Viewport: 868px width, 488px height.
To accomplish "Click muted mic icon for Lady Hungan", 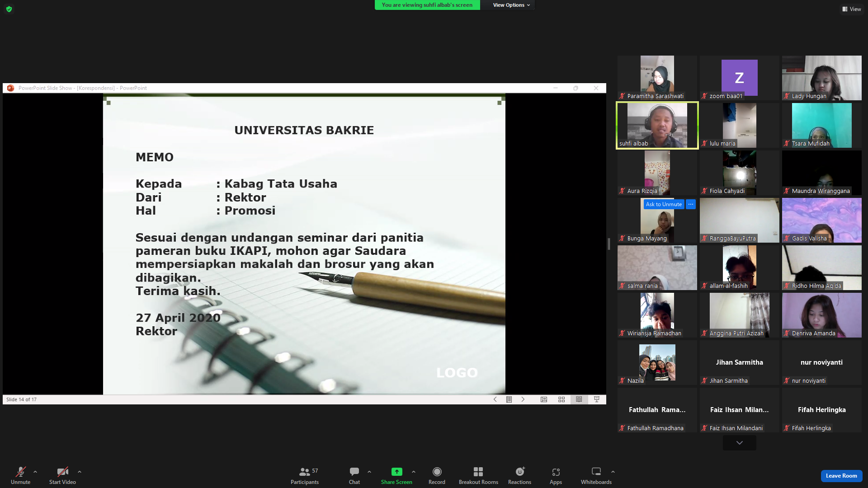I will [787, 96].
